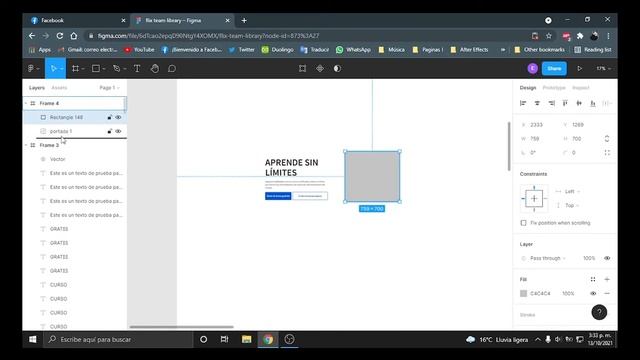The height and width of the screenshot is (360, 640).
Task: Hide the portada 1 layer
Action: point(118,131)
